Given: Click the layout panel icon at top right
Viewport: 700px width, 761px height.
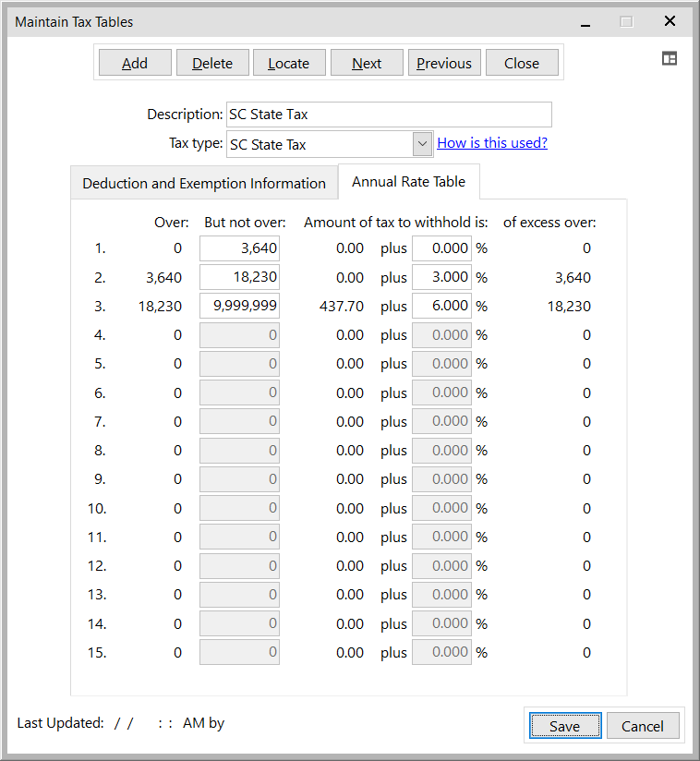Looking at the screenshot, I should [x=670, y=58].
